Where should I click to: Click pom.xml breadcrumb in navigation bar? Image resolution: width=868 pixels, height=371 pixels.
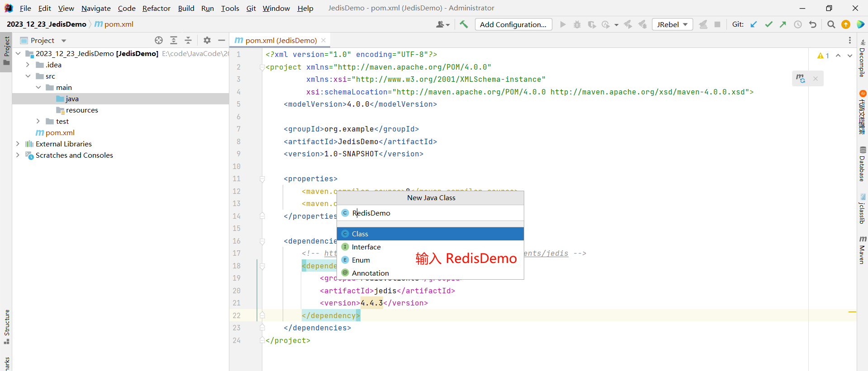(114, 24)
